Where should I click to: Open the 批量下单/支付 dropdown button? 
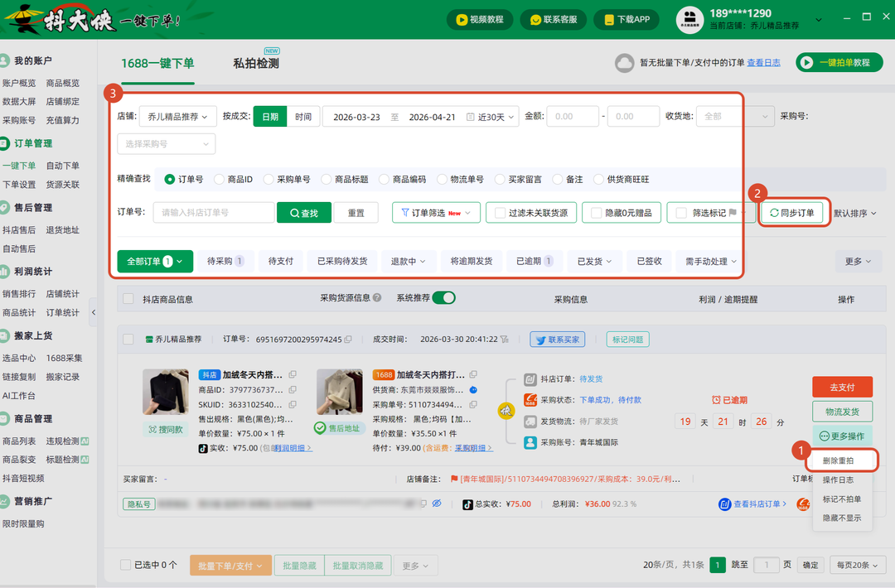(x=230, y=565)
